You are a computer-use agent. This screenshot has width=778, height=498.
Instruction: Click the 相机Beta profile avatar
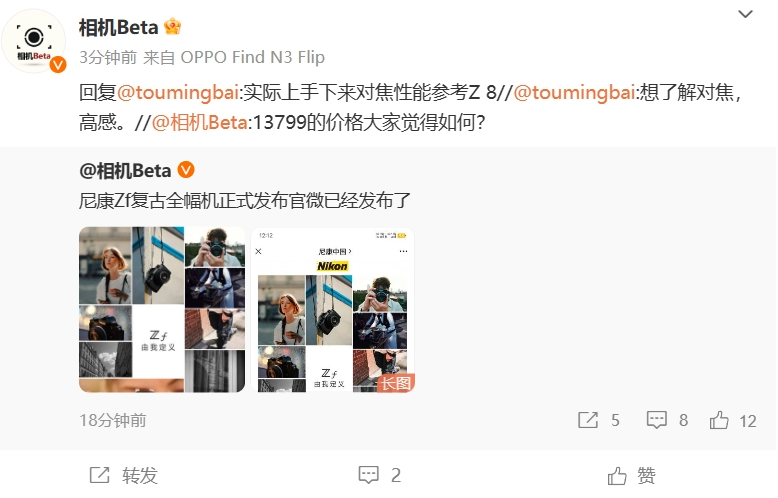click(x=34, y=41)
